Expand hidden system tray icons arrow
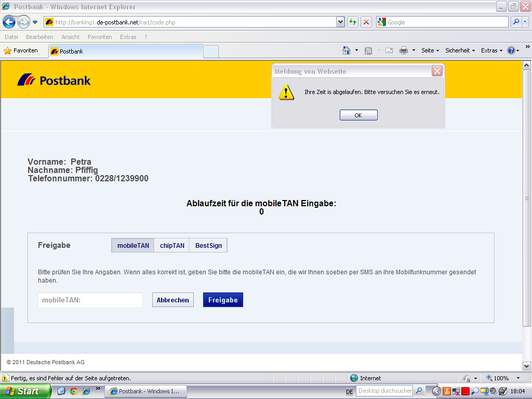This screenshot has height=399, width=532. pos(436,391)
